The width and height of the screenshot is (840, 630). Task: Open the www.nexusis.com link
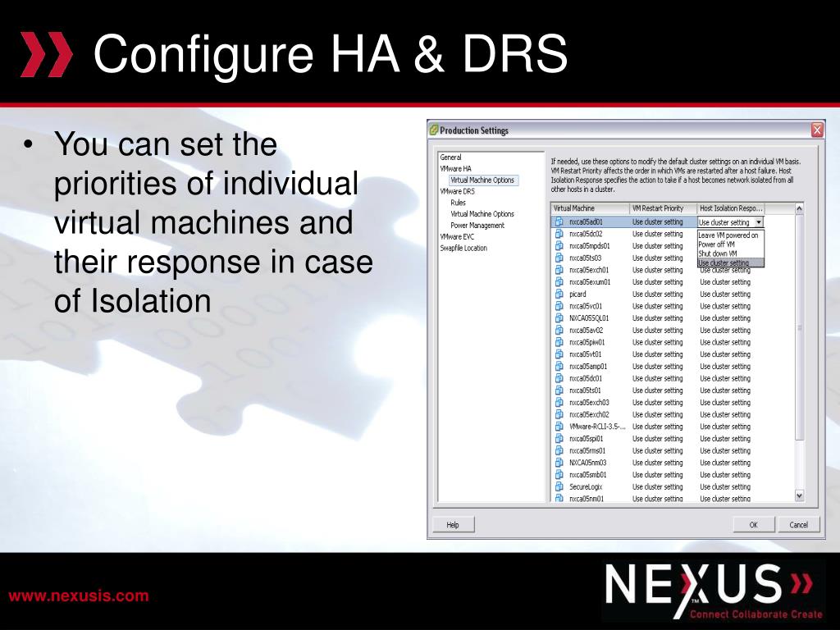79,596
